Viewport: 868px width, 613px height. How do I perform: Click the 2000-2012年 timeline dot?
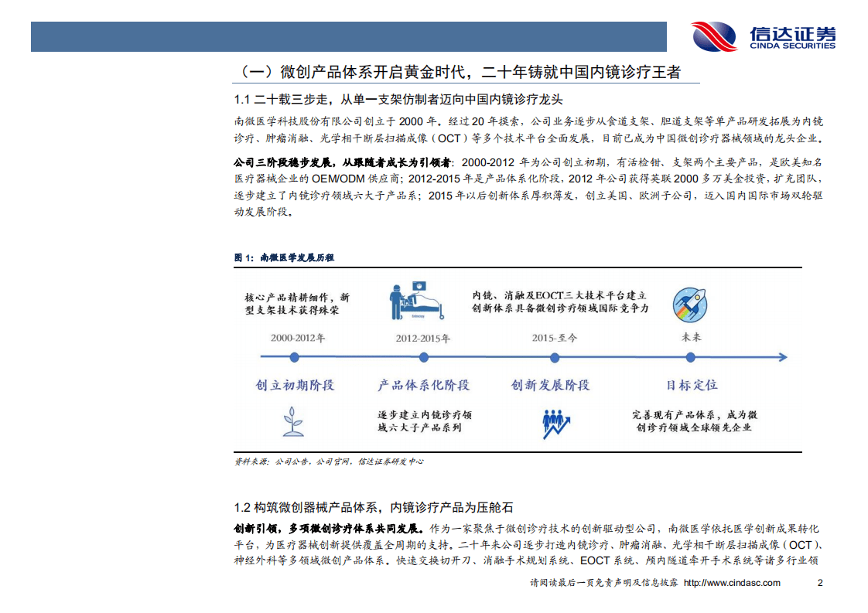(x=293, y=357)
